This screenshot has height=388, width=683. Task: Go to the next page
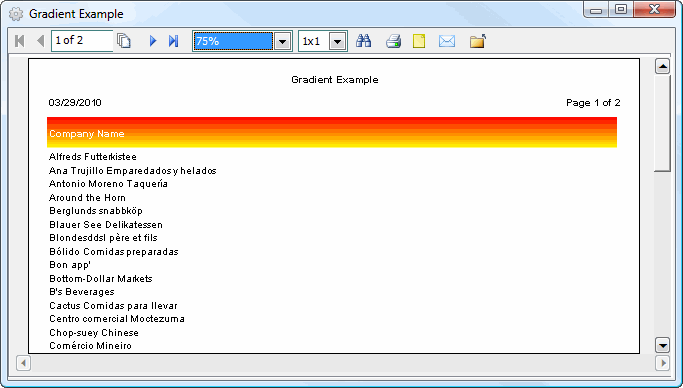[x=153, y=41]
